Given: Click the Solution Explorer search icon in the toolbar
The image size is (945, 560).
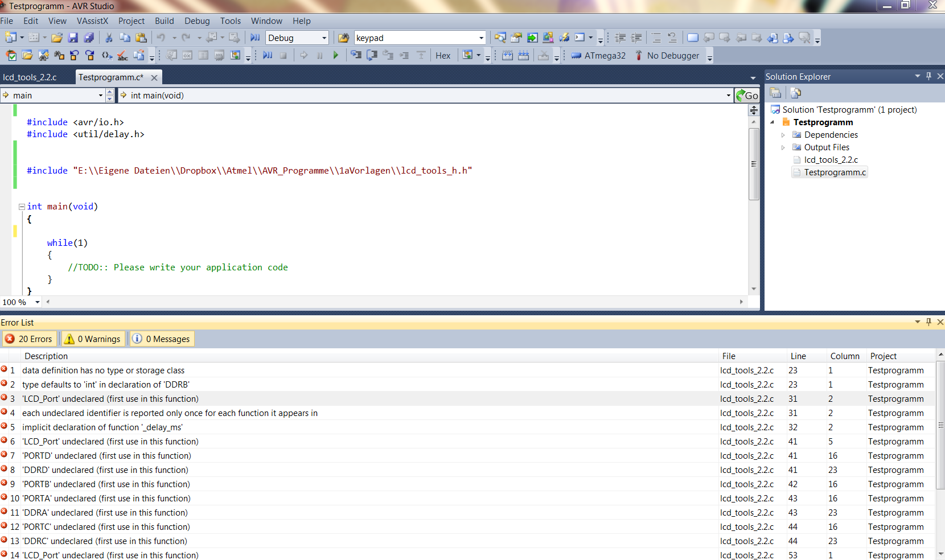Looking at the screenshot, I should click(500, 38).
